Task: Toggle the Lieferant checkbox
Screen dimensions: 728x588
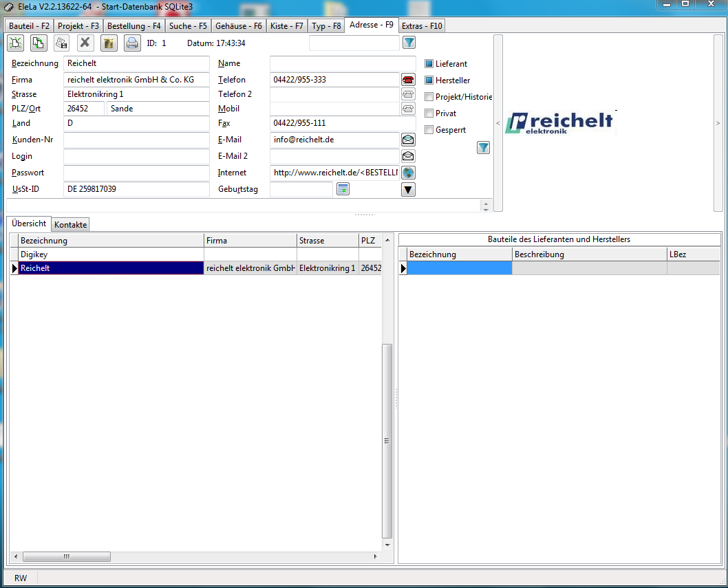Action: click(429, 63)
